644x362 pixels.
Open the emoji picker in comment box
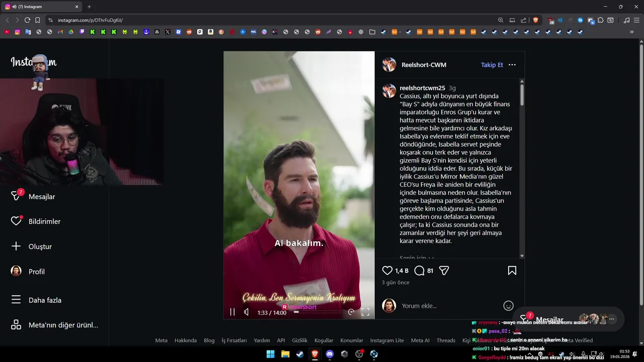[x=509, y=306]
